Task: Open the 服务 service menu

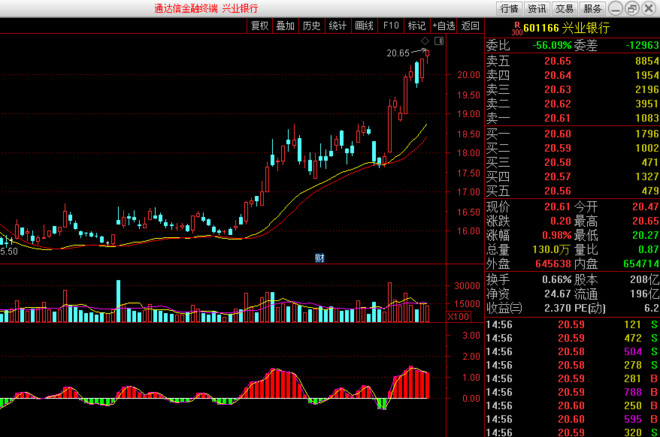Action: click(592, 8)
